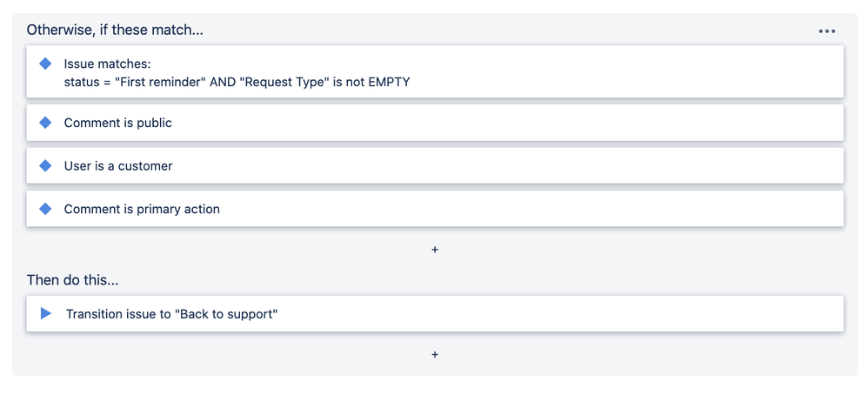The width and height of the screenshot is (868, 395).
Task: Click "First reminder" in the JQL query
Action: coord(161,82)
